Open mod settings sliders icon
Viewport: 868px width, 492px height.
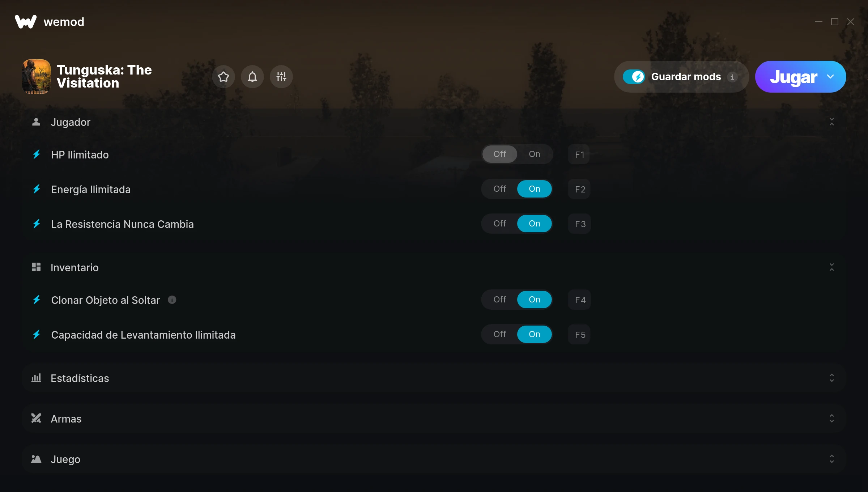pyautogui.click(x=281, y=77)
